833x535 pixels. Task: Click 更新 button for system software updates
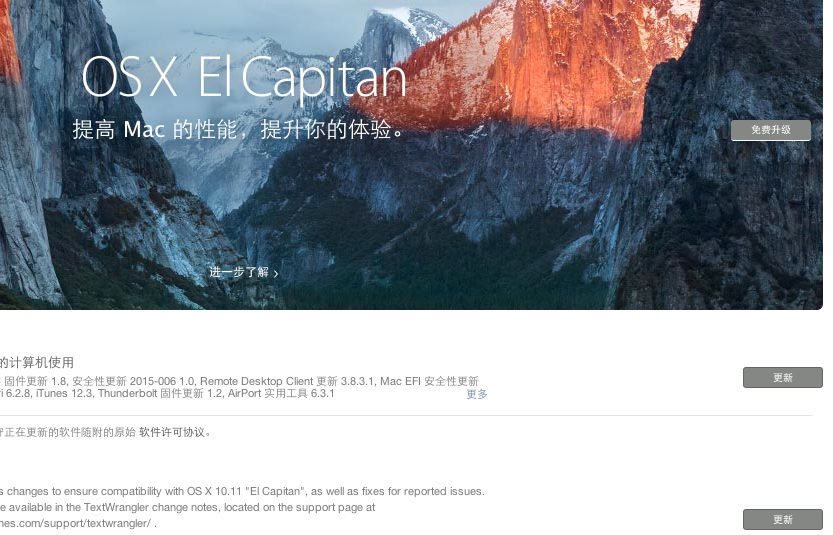point(783,377)
